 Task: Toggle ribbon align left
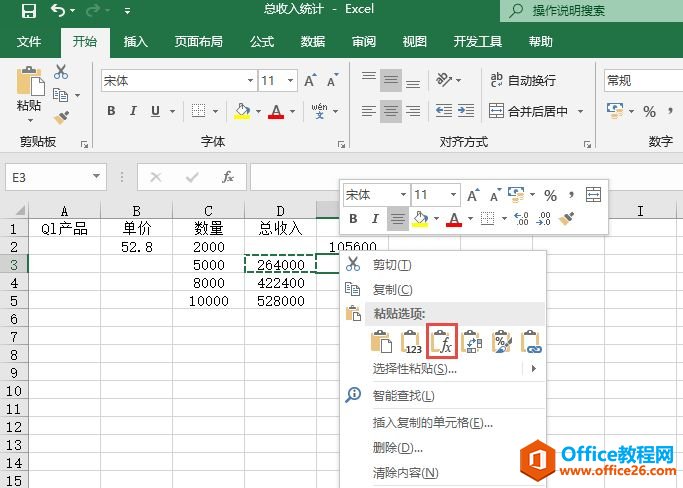click(369, 111)
